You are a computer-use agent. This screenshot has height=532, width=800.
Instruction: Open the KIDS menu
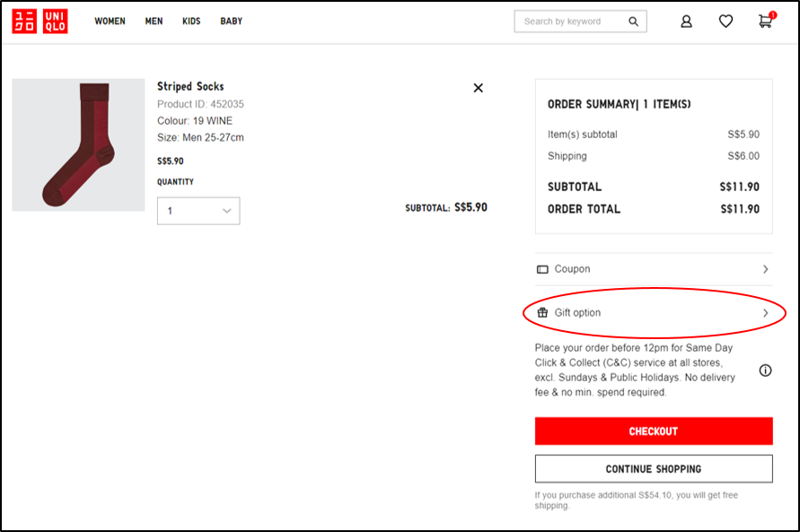click(x=191, y=22)
